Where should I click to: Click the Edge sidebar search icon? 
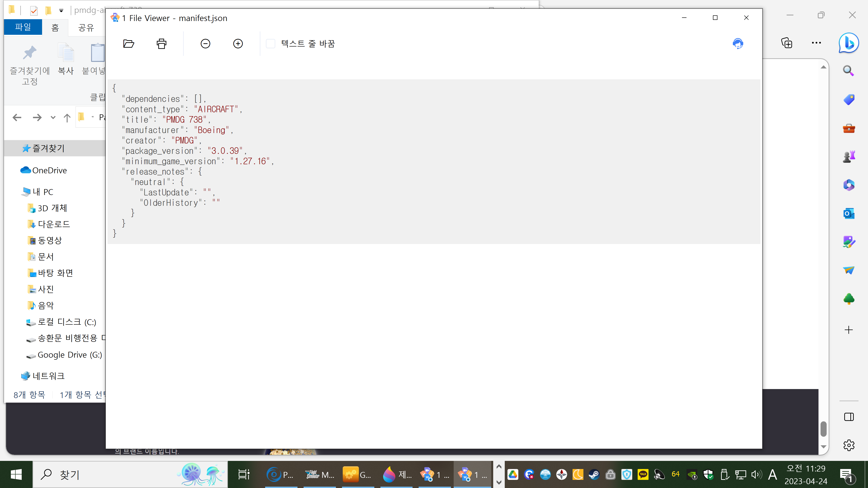click(x=849, y=71)
